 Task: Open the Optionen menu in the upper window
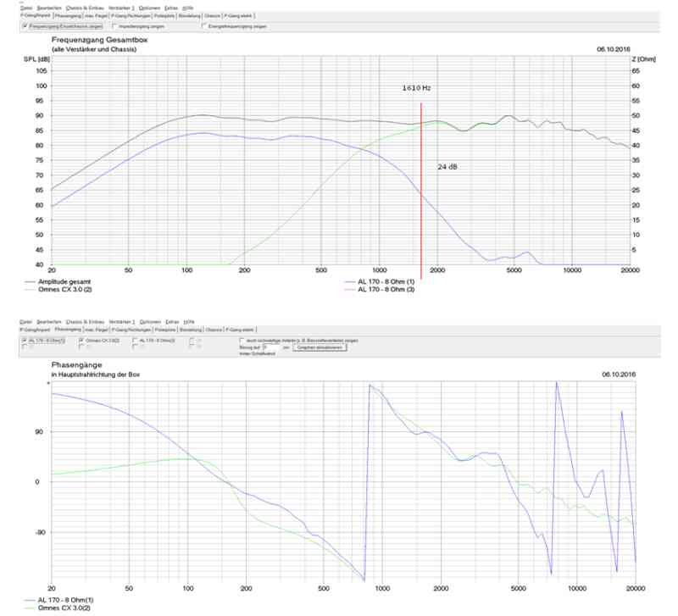(x=150, y=8)
